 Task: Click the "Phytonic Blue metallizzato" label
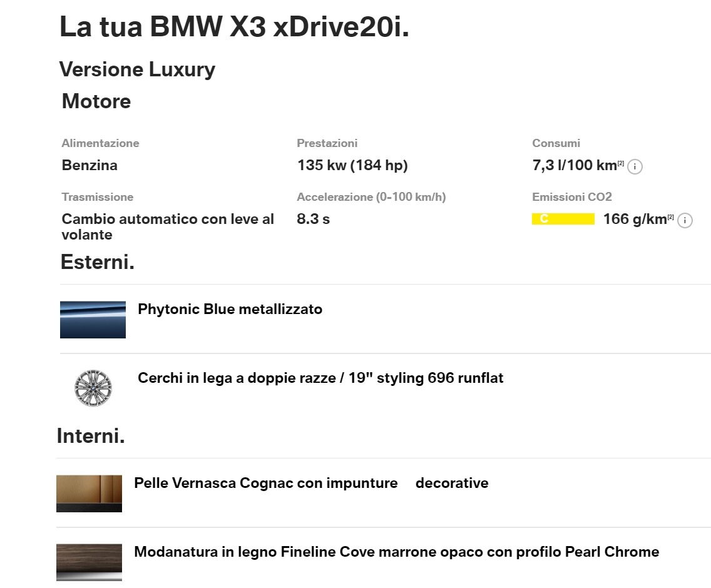(230, 309)
